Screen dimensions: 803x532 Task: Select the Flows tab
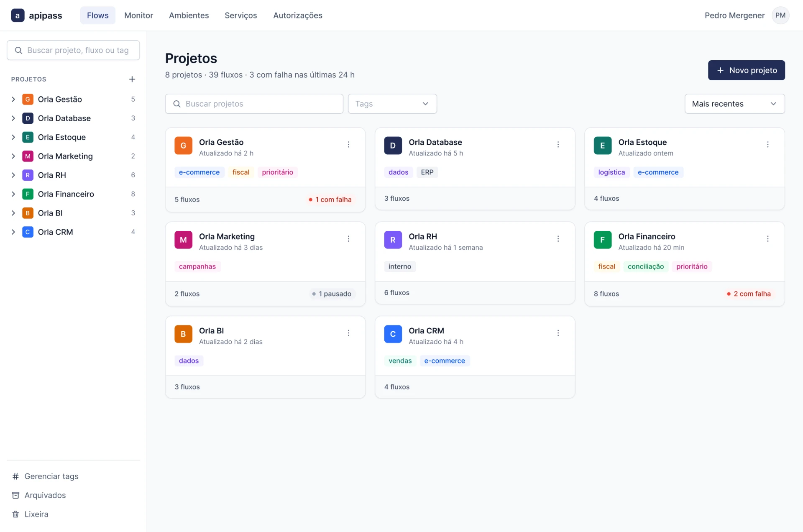[x=98, y=15]
